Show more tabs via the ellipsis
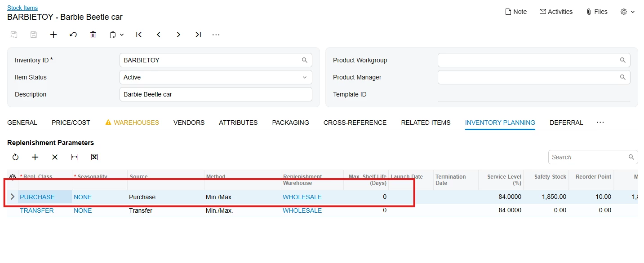 (x=600, y=123)
